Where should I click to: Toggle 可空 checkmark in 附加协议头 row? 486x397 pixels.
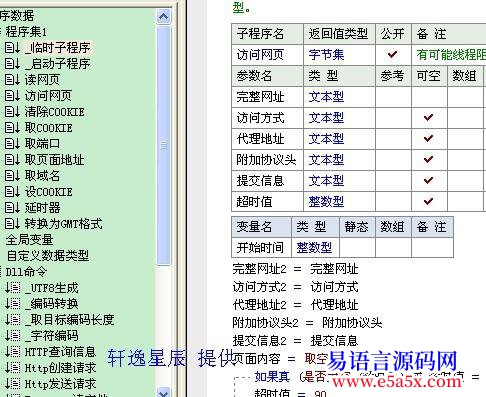pos(428,159)
